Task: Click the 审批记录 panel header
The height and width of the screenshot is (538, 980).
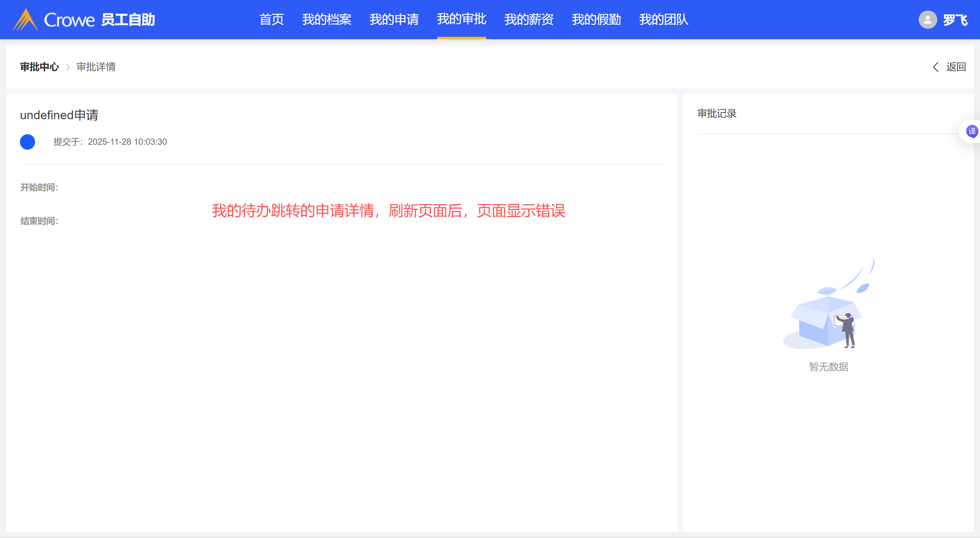Action: pyautogui.click(x=717, y=114)
